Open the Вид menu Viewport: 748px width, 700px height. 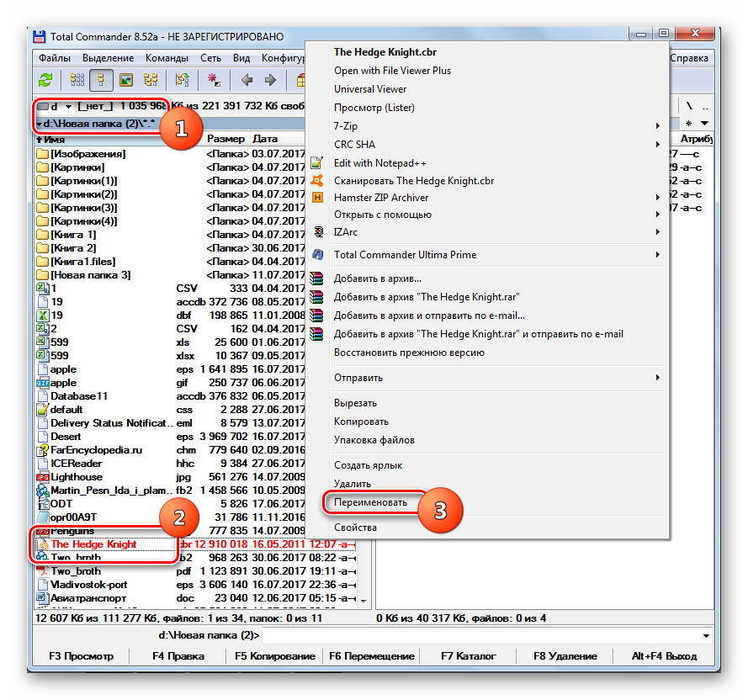[241, 58]
